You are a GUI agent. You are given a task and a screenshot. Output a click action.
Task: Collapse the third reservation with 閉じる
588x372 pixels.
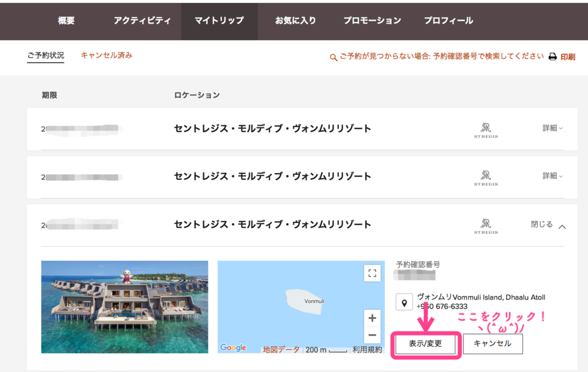click(548, 224)
